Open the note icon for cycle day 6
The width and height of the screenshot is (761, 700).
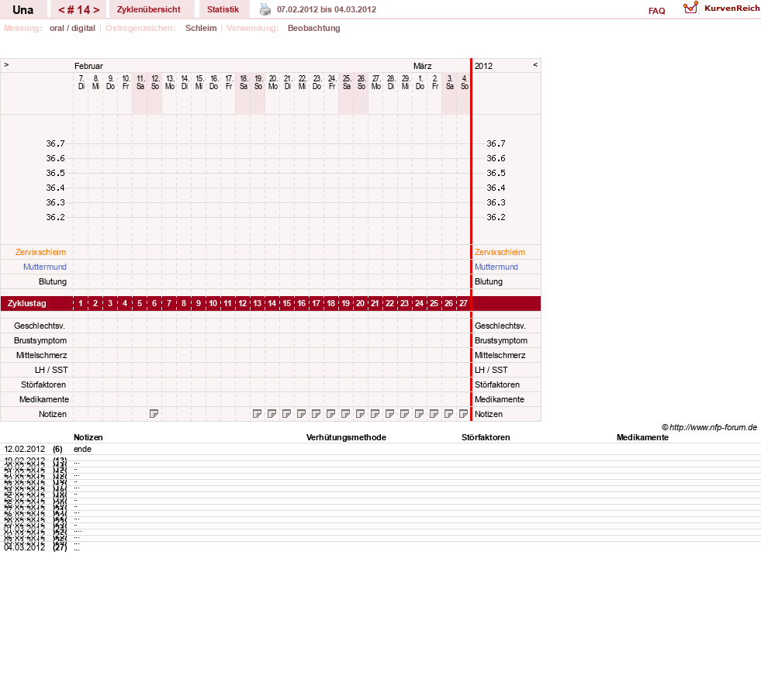pos(154,414)
